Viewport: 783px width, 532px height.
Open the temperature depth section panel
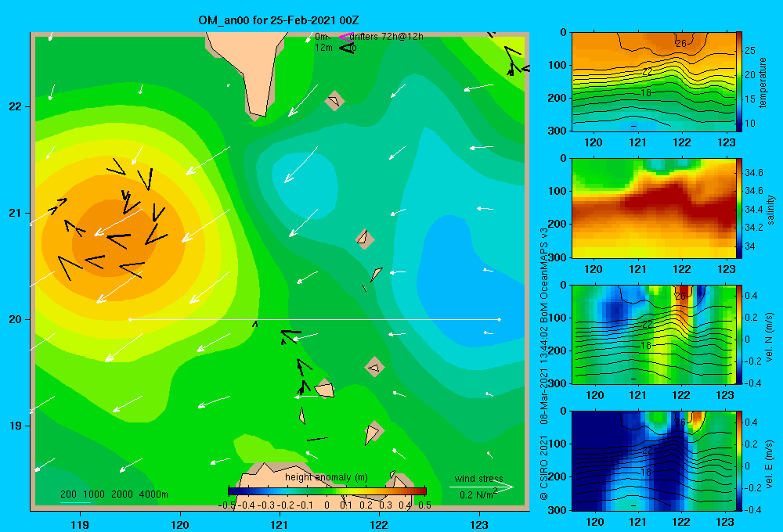click(654, 82)
